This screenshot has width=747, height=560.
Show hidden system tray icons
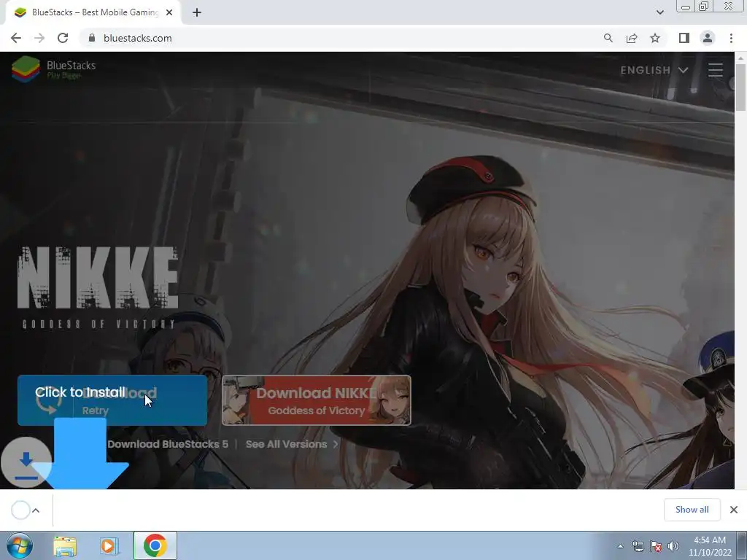click(620, 546)
